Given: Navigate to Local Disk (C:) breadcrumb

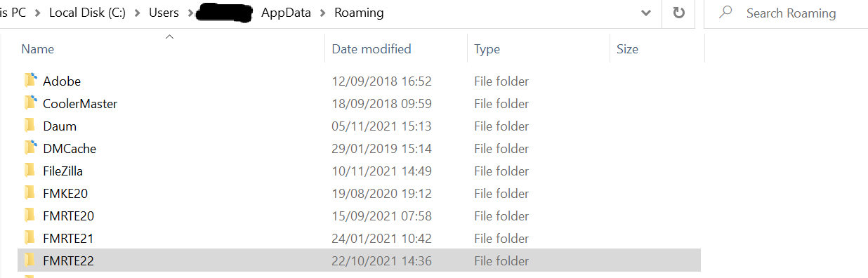Looking at the screenshot, I should click(x=88, y=13).
